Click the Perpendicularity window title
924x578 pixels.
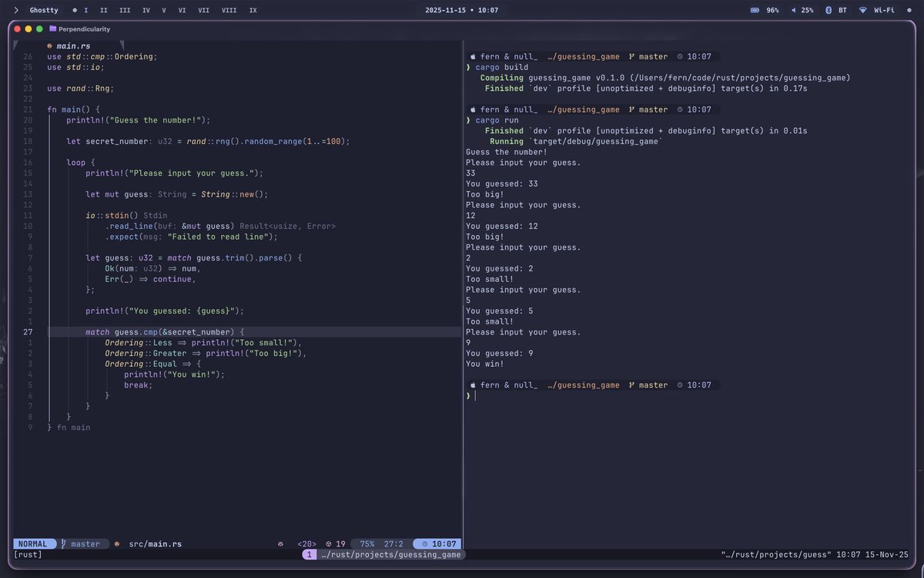84,29
